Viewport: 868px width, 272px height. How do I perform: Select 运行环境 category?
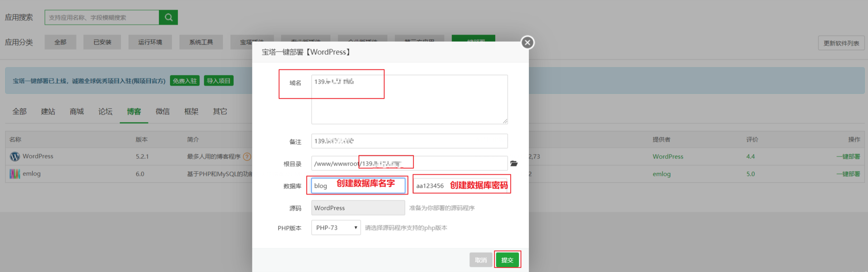(x=150, y=42)
